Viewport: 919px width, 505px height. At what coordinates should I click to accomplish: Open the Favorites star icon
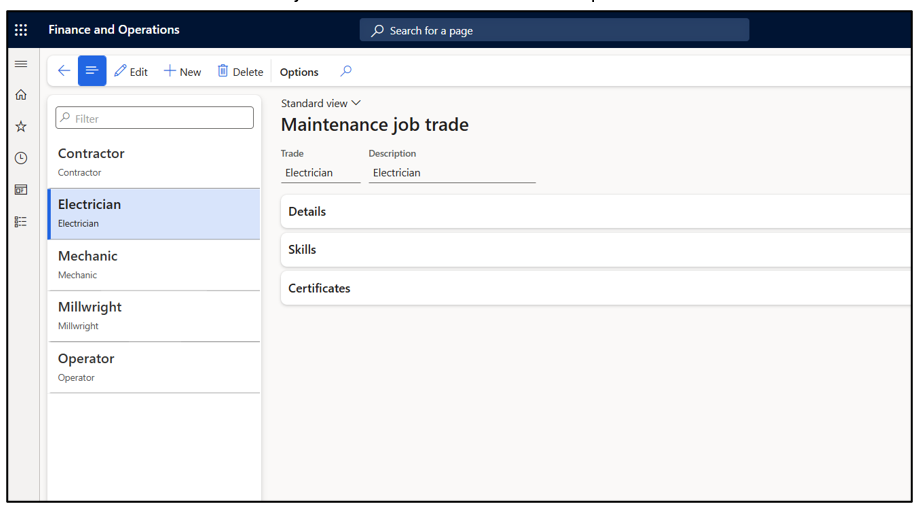tap(21, 127)
